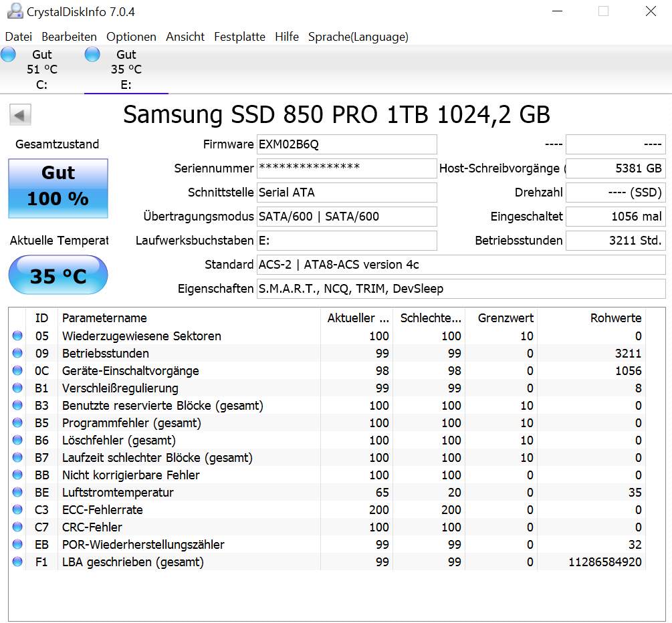This screenshot has height=623, width=672.
Task: Open the Optionen menu
Action: point(131,37)
